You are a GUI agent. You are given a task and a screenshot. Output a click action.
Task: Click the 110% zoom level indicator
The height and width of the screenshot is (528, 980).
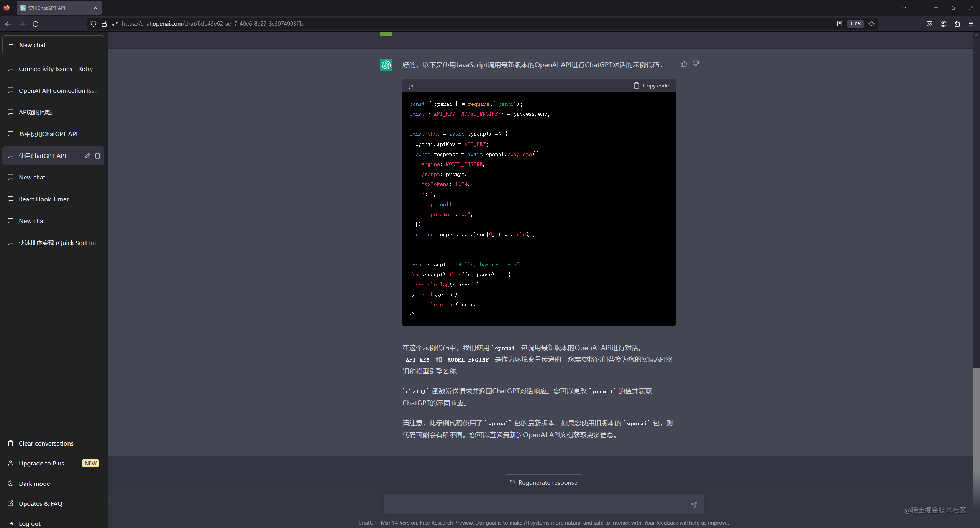click(855, 24)
